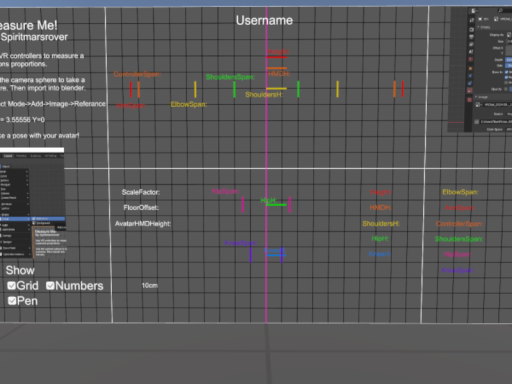Click the red ArmSpan: label at left
512x384 pixels.
(131, 106)
